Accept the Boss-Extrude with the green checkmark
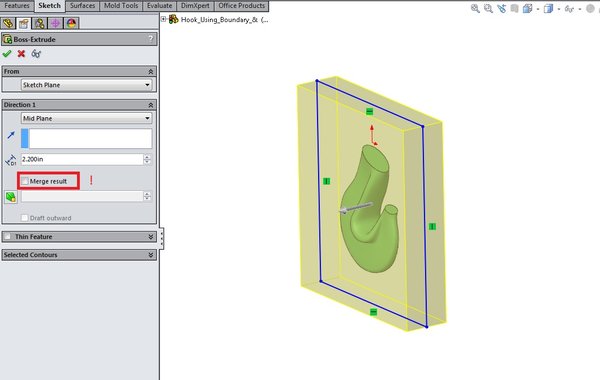The width and height of the screenshot is (600, 380). (x=7, y=54)
